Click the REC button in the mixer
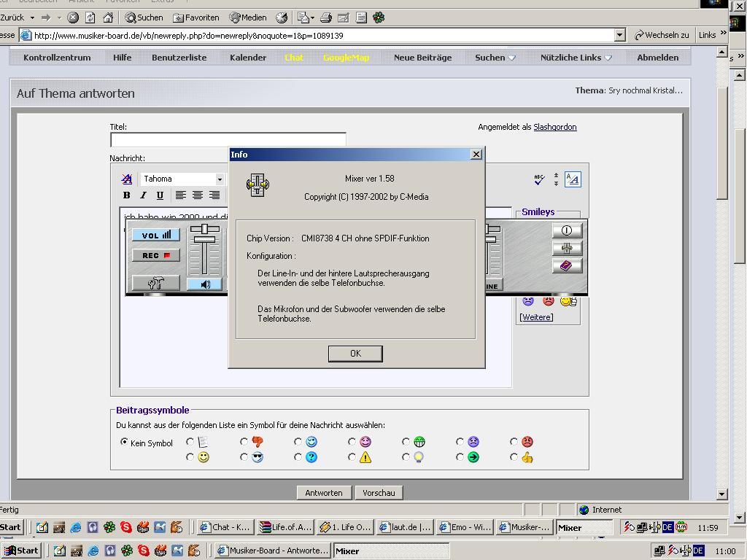 (x=155, y=255)
